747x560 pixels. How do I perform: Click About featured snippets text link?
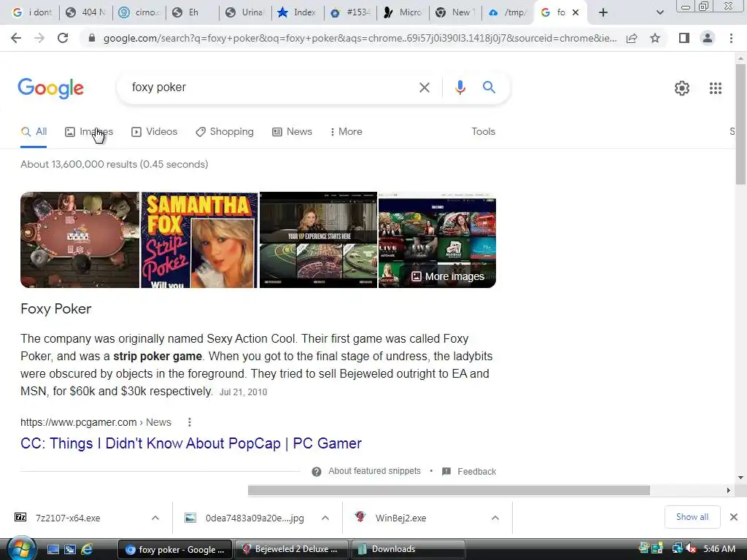tap(374, 471)
